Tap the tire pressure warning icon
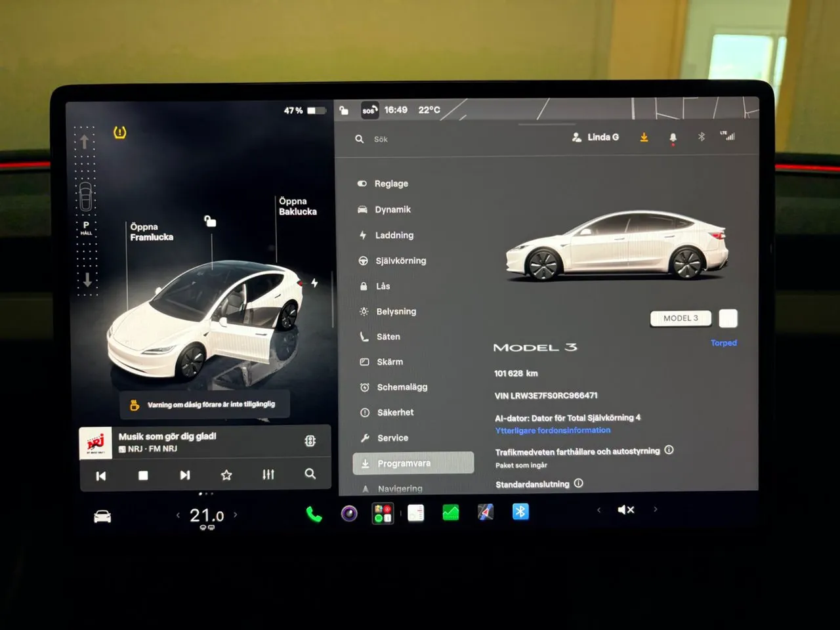The height and width of the screenshot is (630, 840). (119, 133)
